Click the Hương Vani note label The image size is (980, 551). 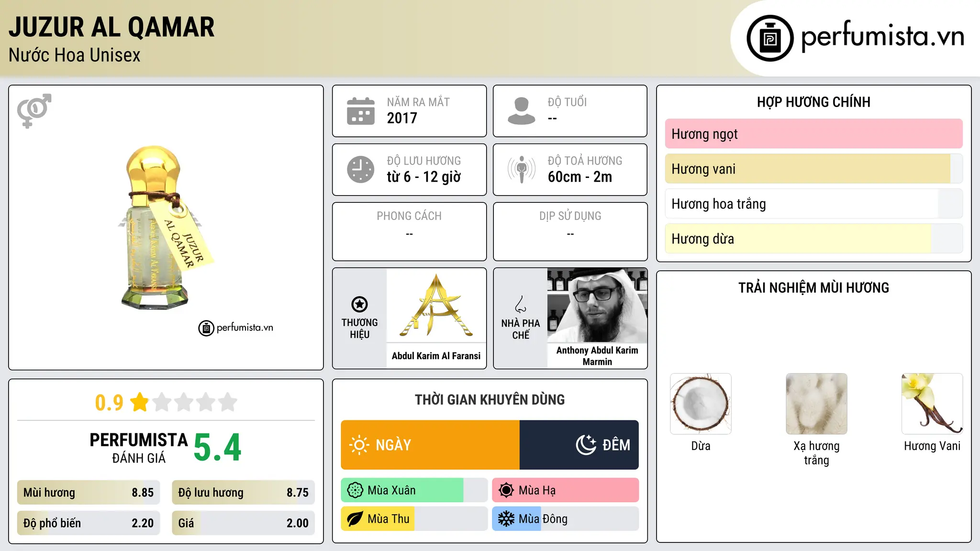click(x=932, y=446)
